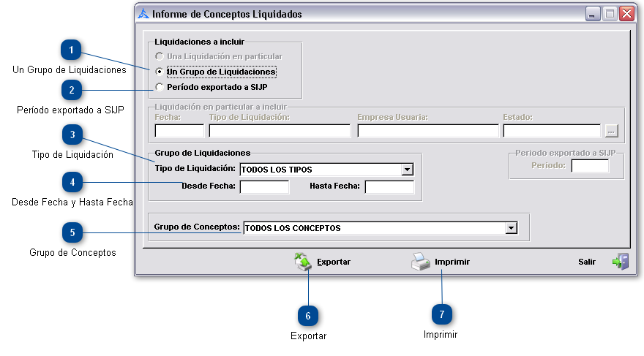Click numbered callout badge 6
The image size is (644, 356).
[308, 315]
